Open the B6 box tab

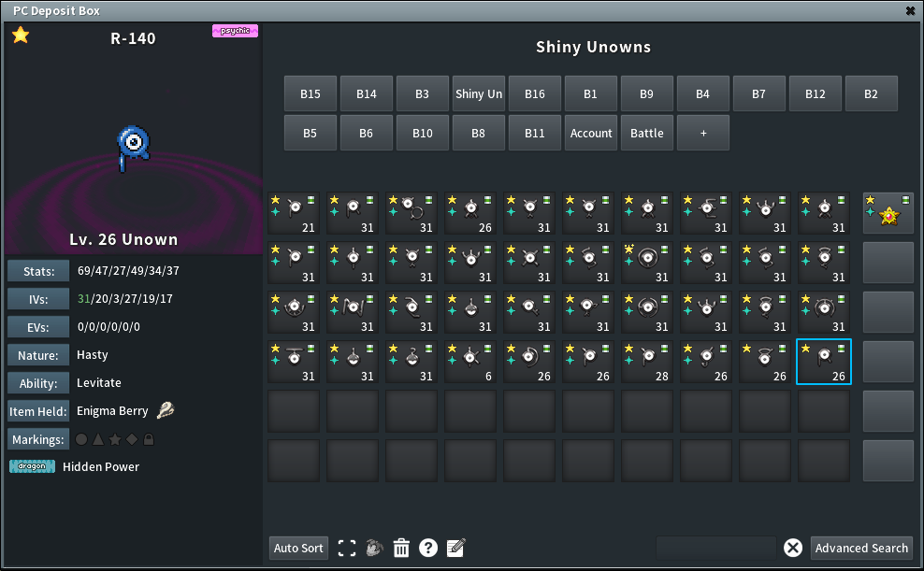coord(367,133)
